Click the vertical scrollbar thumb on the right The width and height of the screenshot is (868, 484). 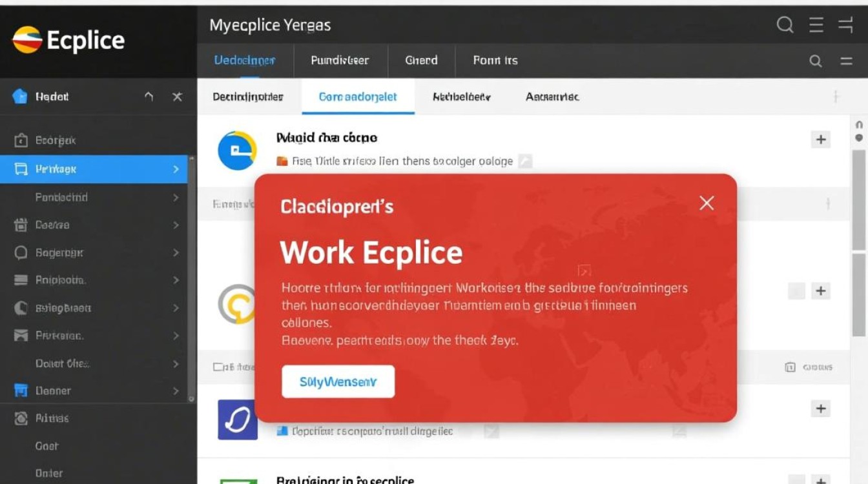pos(858,200)
